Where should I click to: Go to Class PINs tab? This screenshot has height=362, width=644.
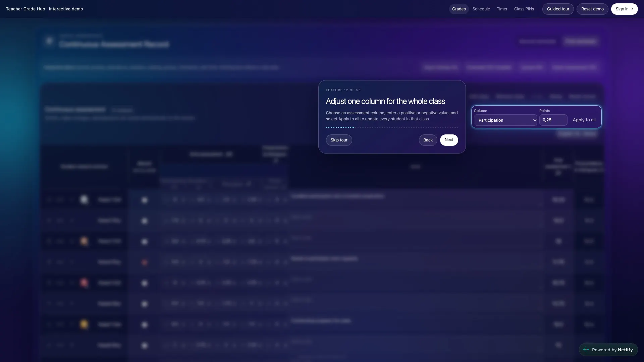click(x=524, y=9)
